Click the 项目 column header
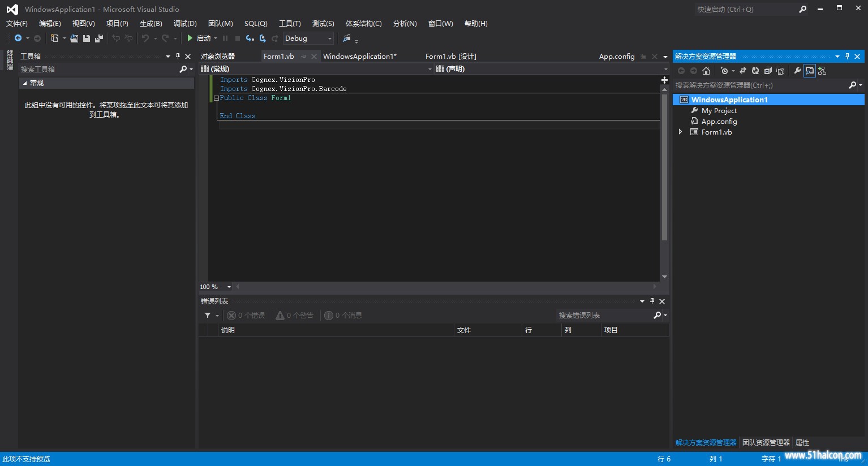 (635, 330)
